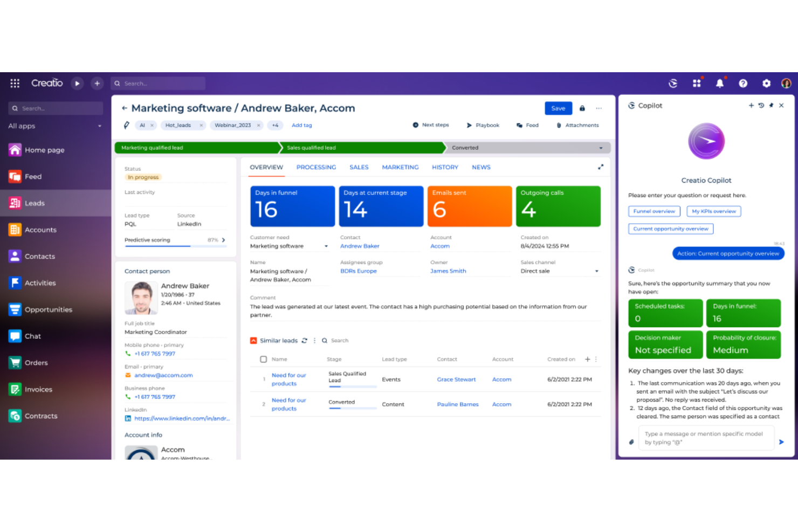Adjust the Predictive scoring progress bar

(175, 246)
